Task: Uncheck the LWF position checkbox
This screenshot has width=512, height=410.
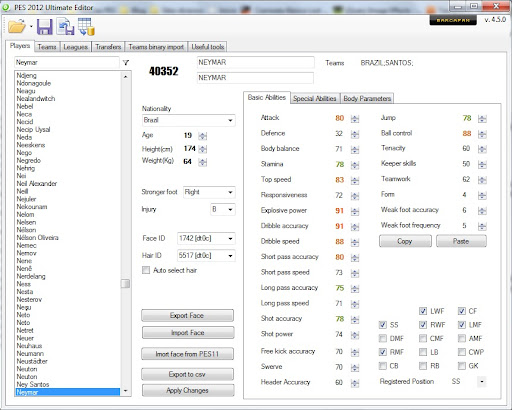Action: (423, 311)
